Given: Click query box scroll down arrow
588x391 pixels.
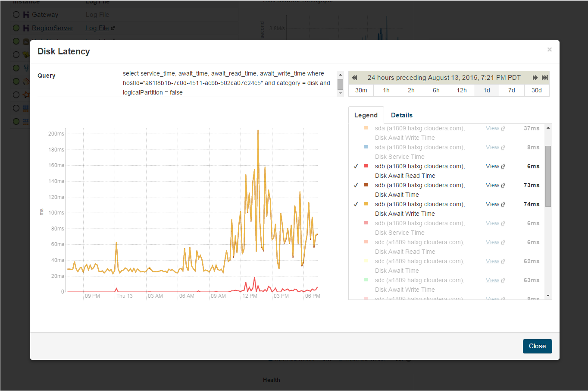Looking at the screenshot, I should coord(340,93).
